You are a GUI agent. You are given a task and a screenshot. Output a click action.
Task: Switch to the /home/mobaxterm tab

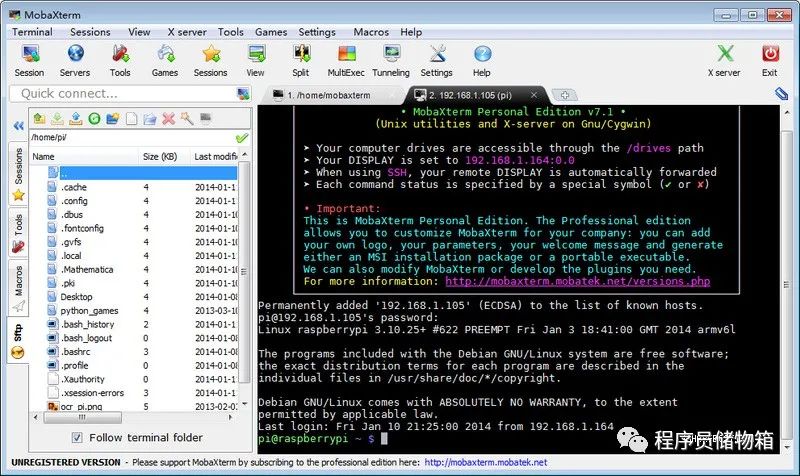pyautogui.click(x=331, y=95)
